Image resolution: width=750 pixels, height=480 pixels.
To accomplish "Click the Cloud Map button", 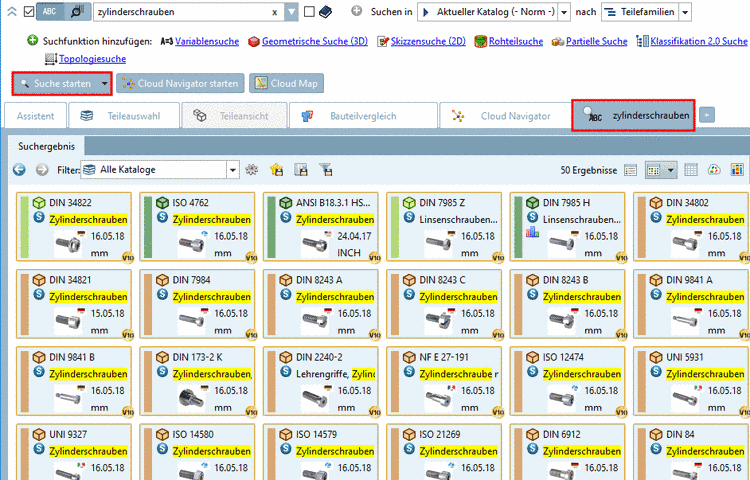I will point(287,83).
